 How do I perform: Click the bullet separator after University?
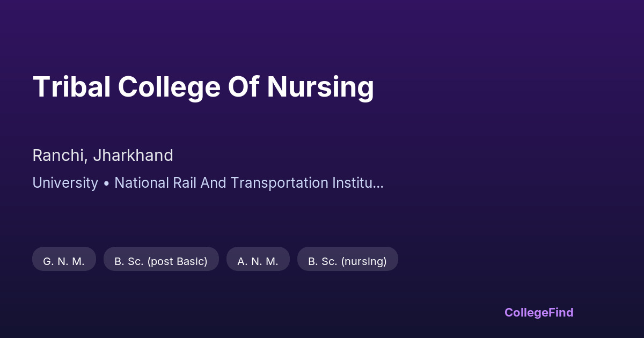coord(106,183)
